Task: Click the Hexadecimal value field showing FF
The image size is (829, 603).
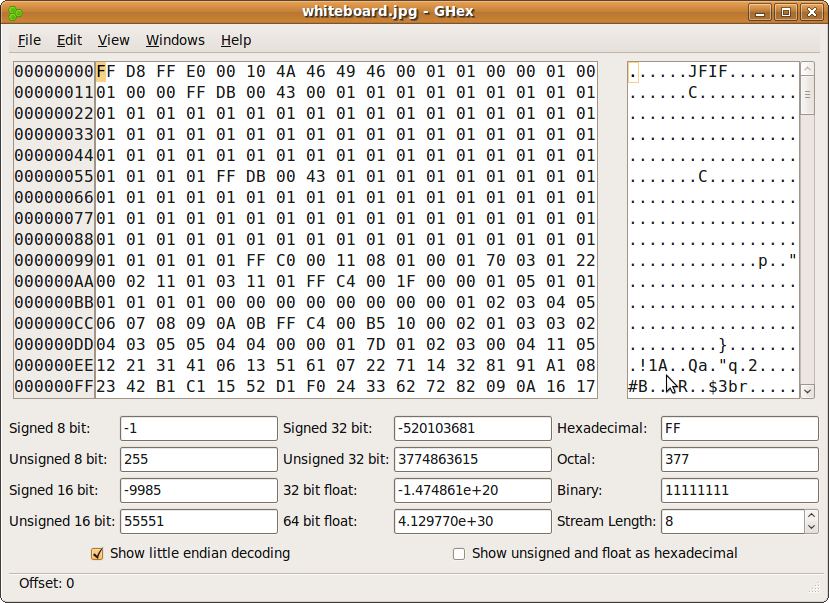Action: tap(739, 428)
